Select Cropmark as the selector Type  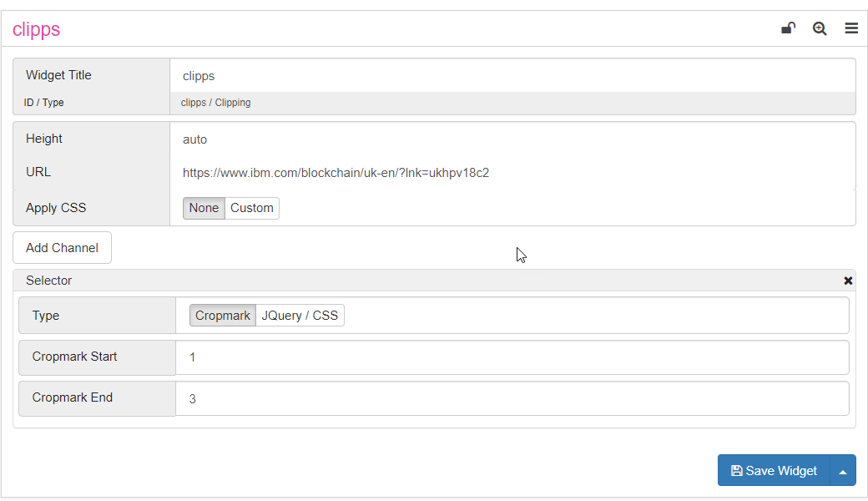pos(222,315)
